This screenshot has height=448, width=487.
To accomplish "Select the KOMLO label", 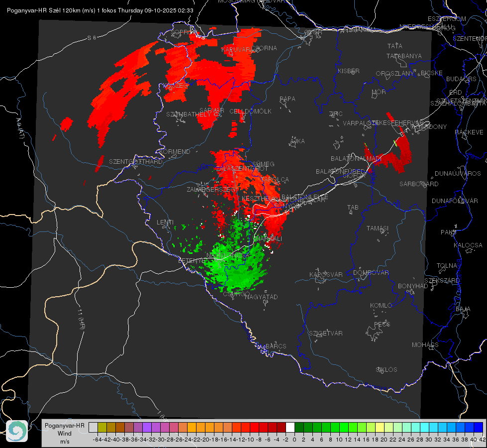I will tap(381, 306).
